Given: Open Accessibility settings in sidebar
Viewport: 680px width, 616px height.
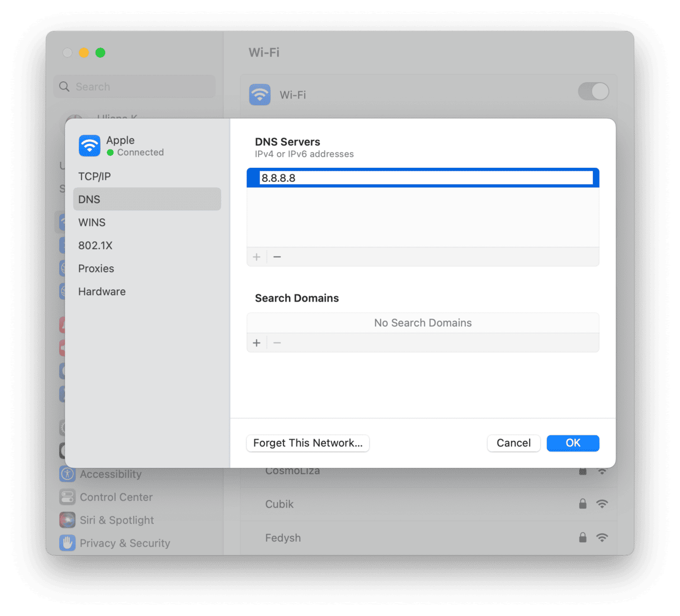Looking at the screenshot, I should coord(111,474).
